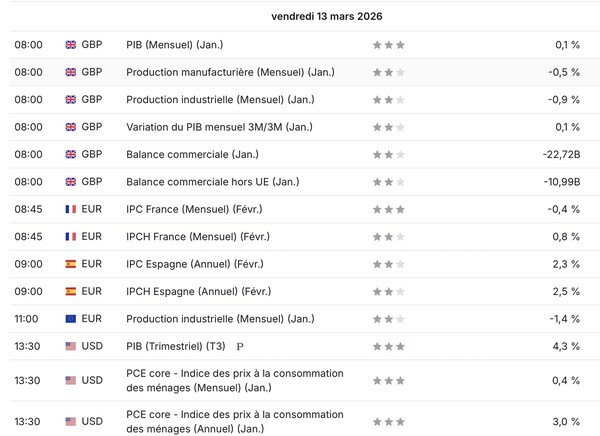The image size is (600, 436).
Task: Click the -22,72B value of Balance commerciale
Action: point(561,155)
